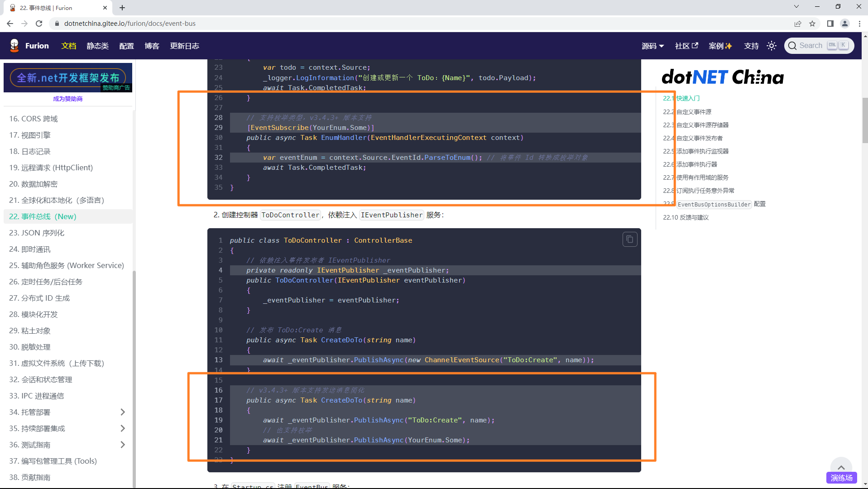Open the browser profile avatar icon
This screenshot has width=868, height=489.
click(844, 24)
